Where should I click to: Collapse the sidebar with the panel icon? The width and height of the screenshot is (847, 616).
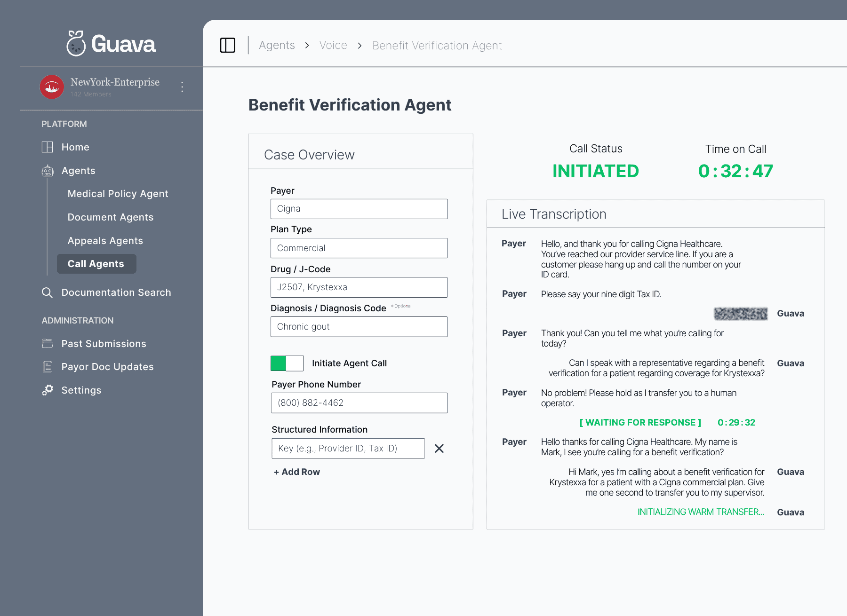tap(228, 45)
